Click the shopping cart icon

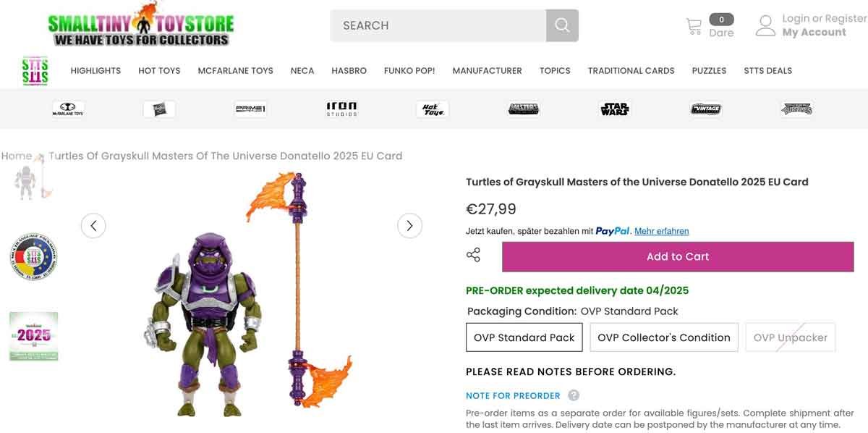point(694,24)
